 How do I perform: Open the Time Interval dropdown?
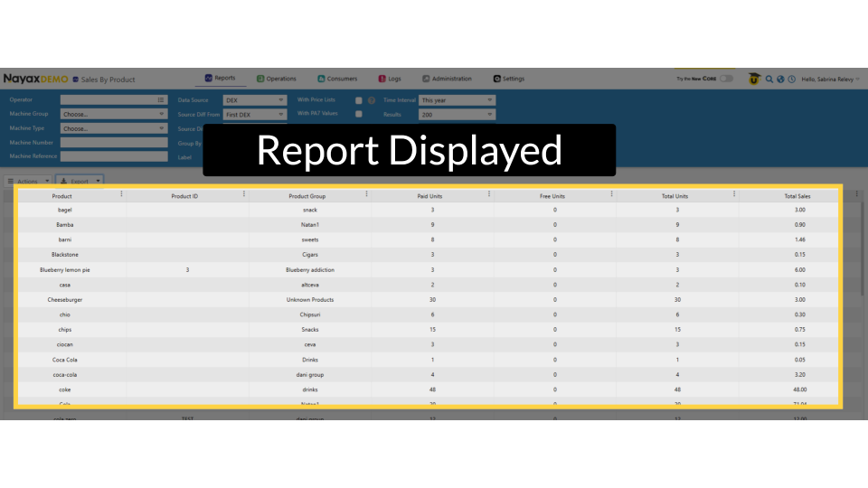coord(457,100)
